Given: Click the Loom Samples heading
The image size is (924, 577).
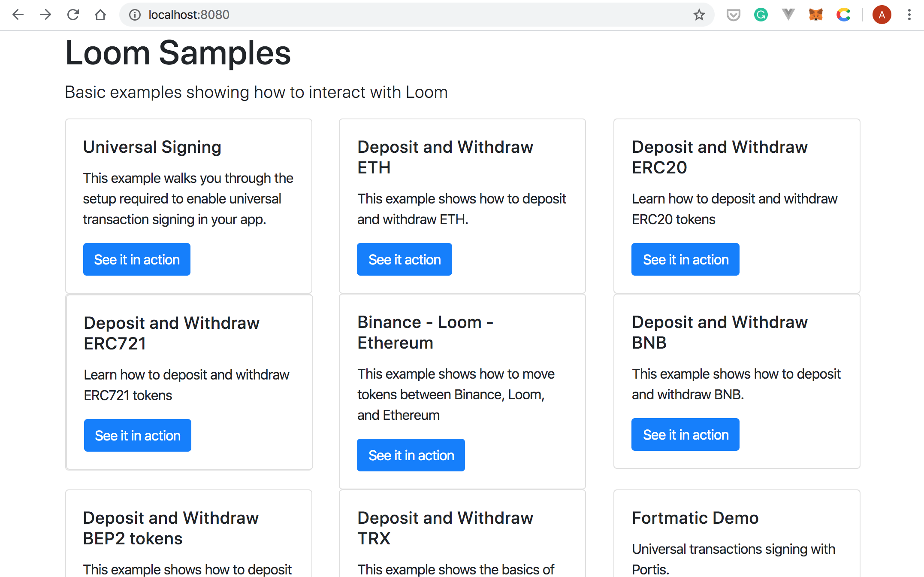Looking at the screenshot, I should tap(178, 53).
